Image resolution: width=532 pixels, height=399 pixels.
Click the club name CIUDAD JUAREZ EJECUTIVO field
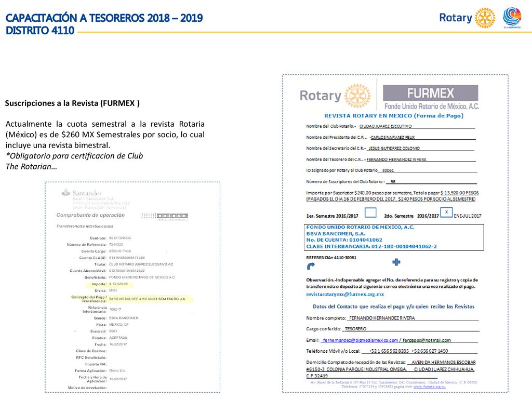pyautogui.click(x=385, y=126)
